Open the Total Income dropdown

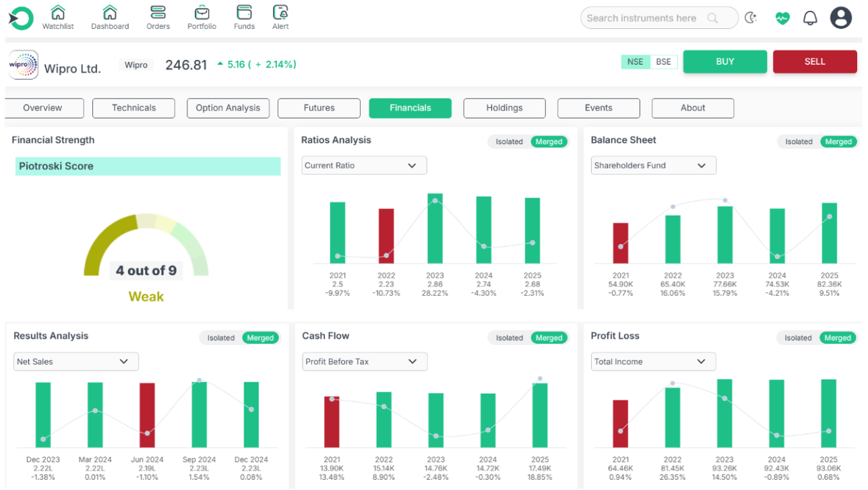(654, 361)
